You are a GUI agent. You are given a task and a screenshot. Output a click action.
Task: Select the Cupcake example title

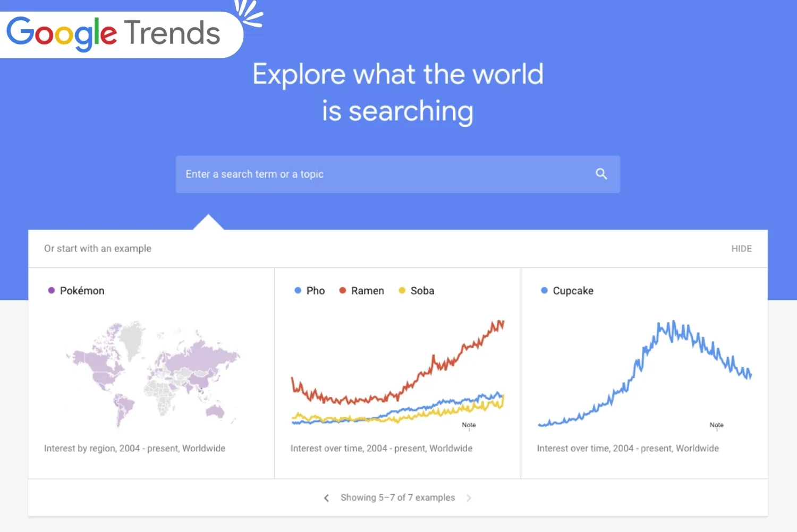[x=573, y=291]
